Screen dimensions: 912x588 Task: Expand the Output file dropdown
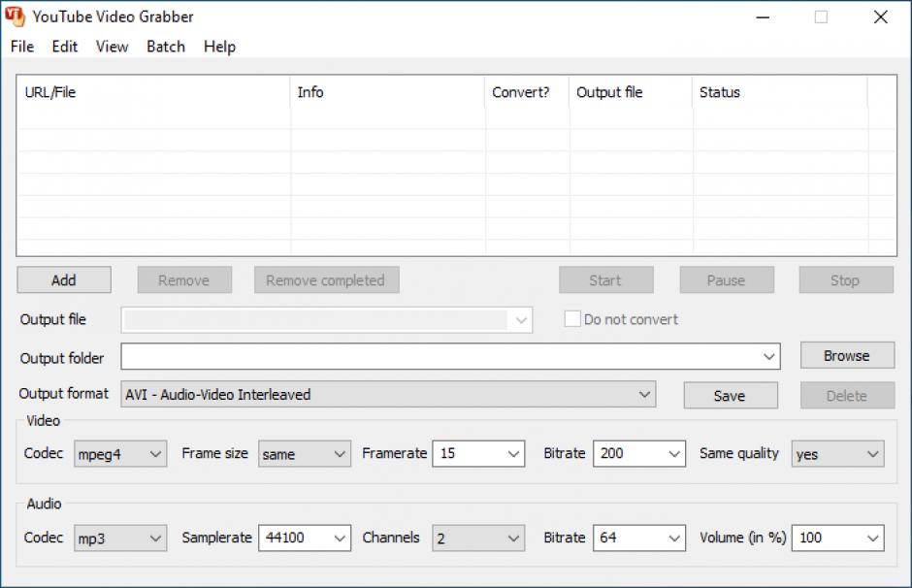521,320
